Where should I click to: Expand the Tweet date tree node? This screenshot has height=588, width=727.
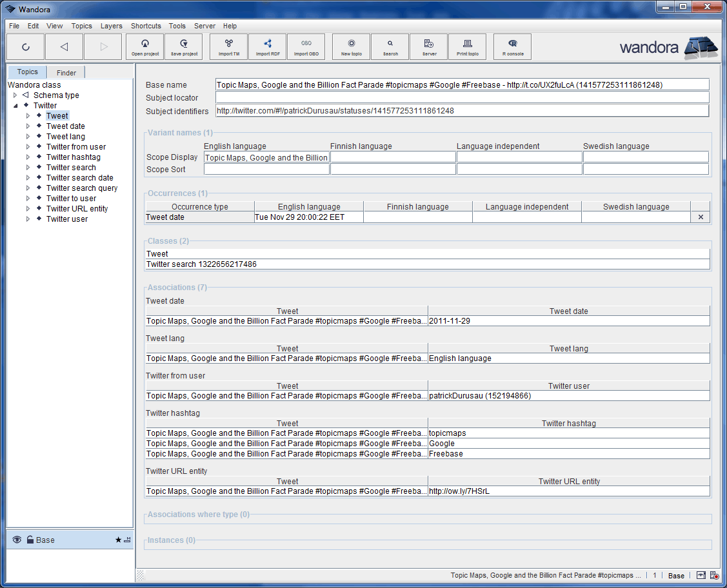click(x=28, y=126)
